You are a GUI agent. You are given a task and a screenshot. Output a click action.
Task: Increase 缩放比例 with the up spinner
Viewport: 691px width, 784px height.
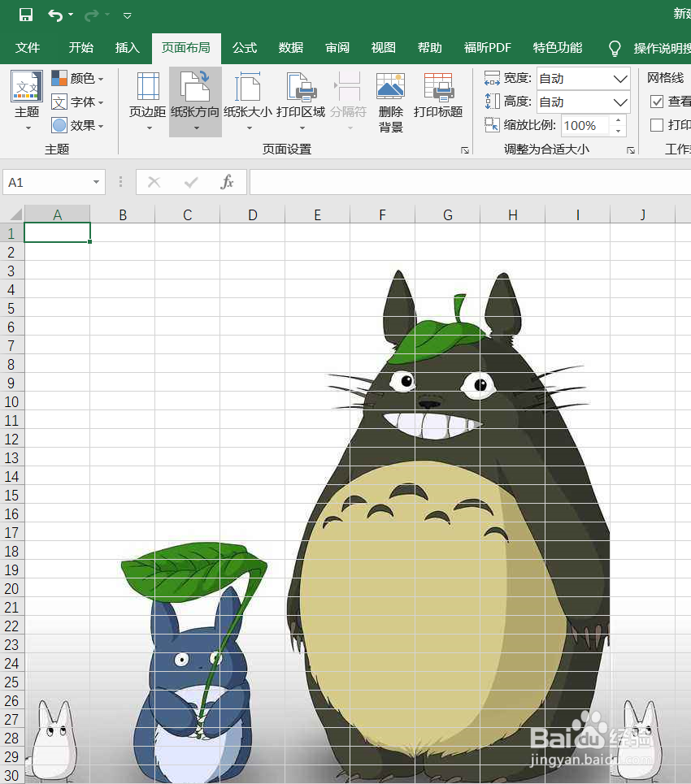click(x=619, y=120)
